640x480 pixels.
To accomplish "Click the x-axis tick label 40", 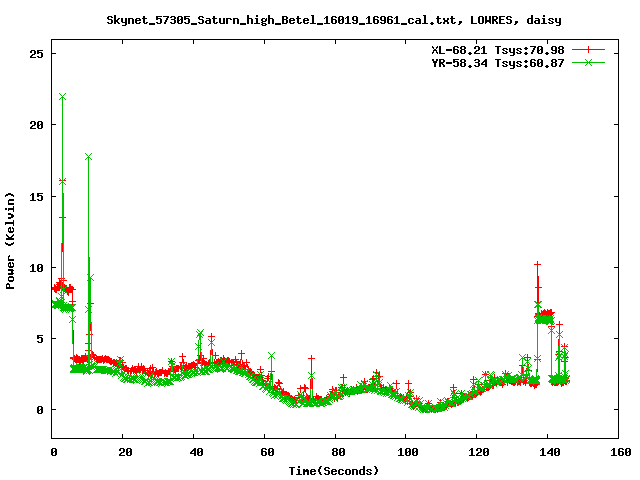I will coord(196,452).
